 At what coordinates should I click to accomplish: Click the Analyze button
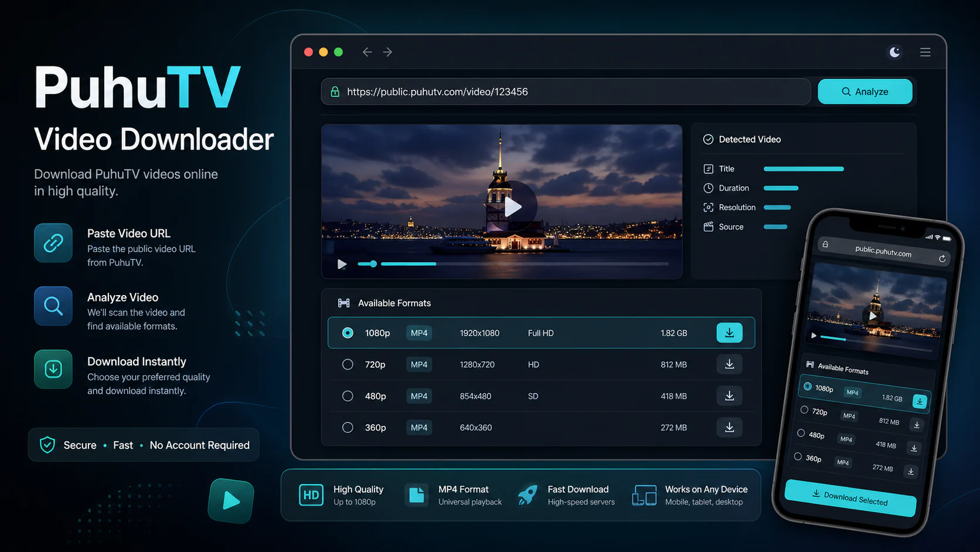pyautogui.click(x=865, y=92)
